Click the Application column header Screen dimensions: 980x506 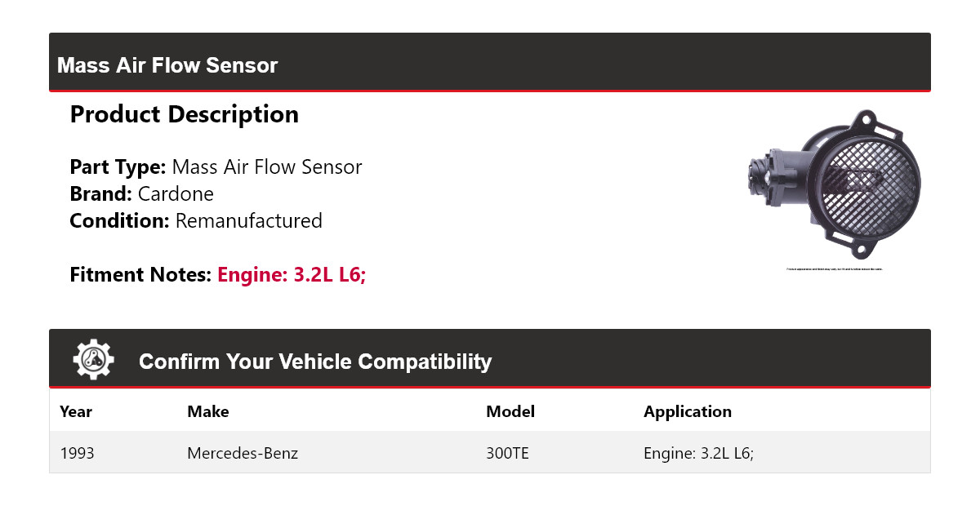(x=688, y=411)
